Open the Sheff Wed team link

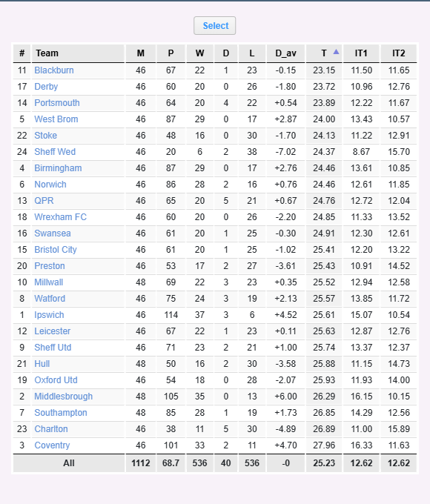coord(55,152)
